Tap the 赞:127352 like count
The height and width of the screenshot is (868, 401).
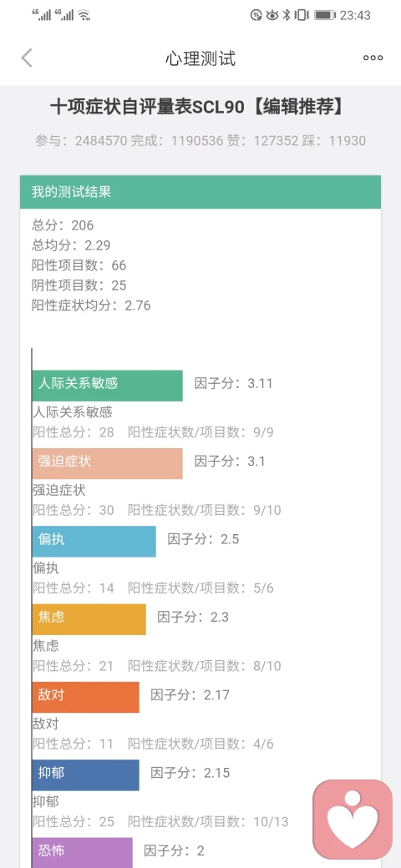pos(262,140)
